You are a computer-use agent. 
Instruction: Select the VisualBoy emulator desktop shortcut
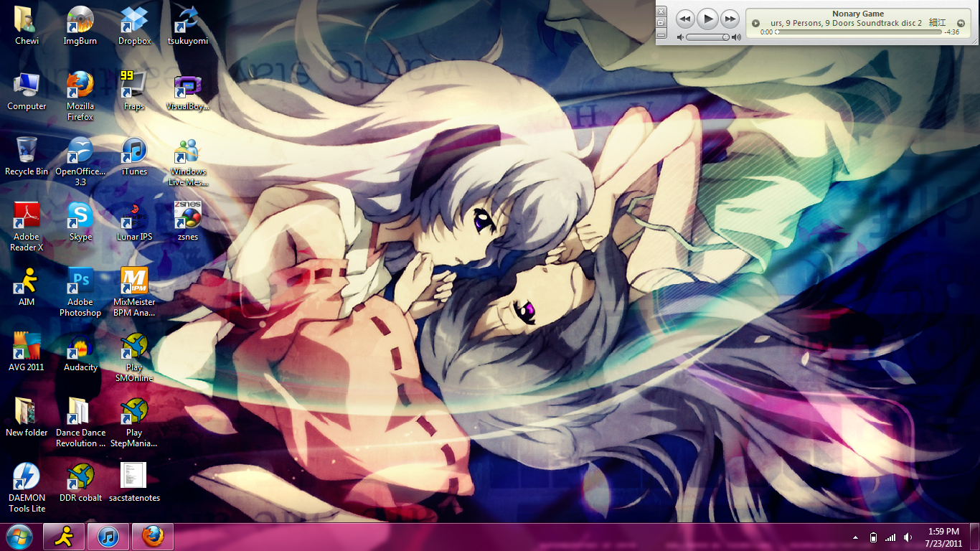[x=188, y=91]
